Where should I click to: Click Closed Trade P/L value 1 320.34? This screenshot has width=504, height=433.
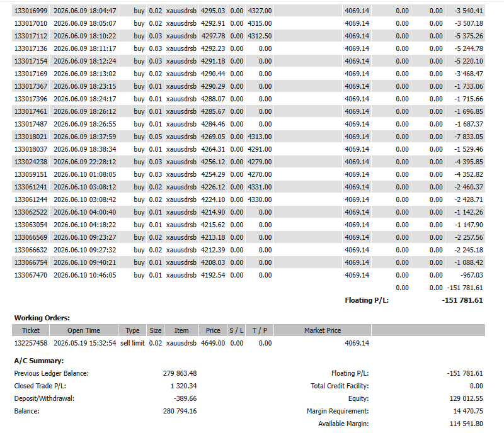pos(183,386)
